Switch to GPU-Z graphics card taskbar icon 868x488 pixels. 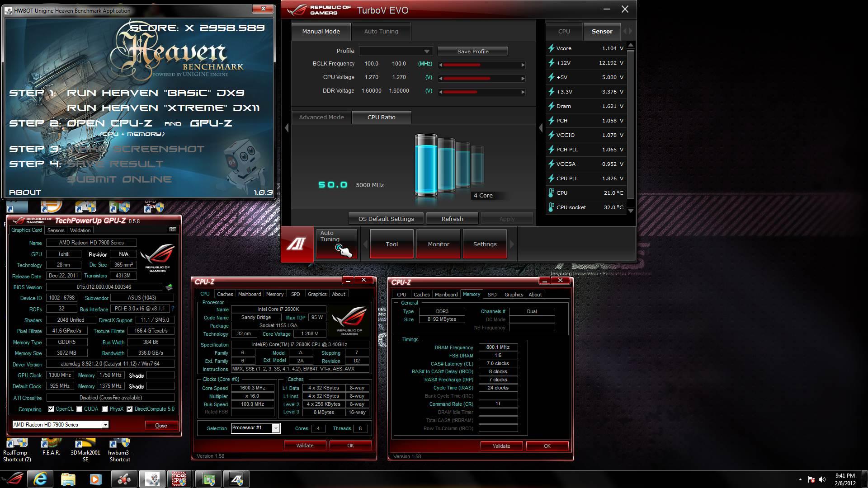pyautogui.click(x=208, y=479)
